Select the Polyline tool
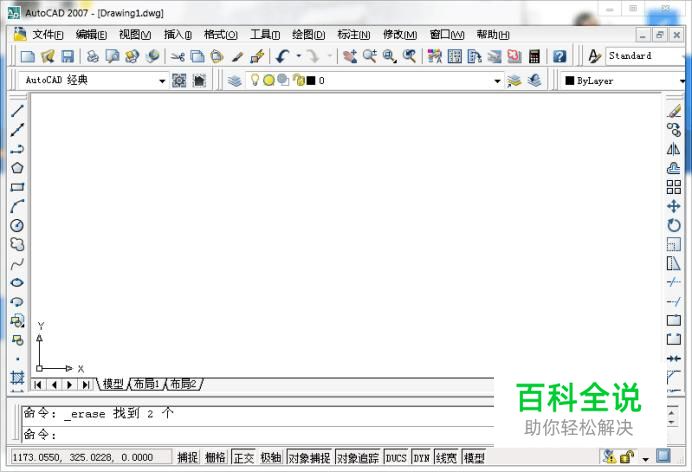The width and height of the screenshot is (692, 472). point(17,149)
